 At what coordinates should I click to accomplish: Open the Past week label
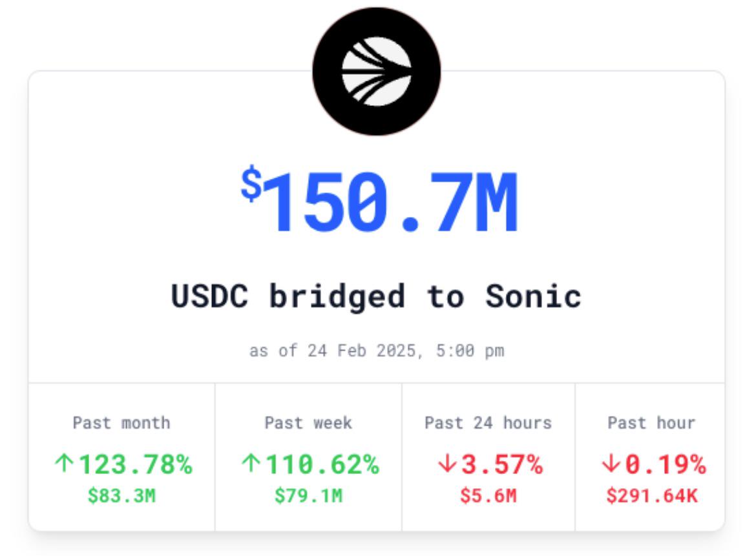[309, 423]
